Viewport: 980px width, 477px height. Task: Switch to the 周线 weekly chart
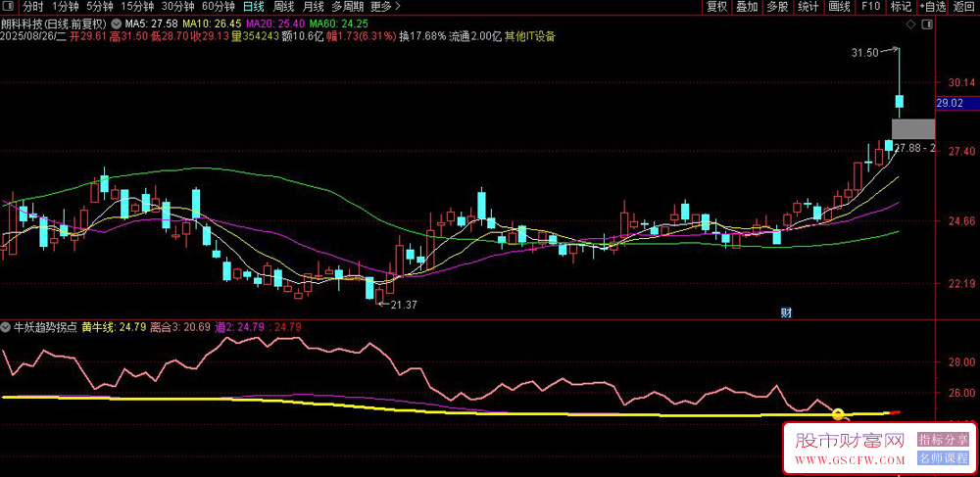click(284, 7)
